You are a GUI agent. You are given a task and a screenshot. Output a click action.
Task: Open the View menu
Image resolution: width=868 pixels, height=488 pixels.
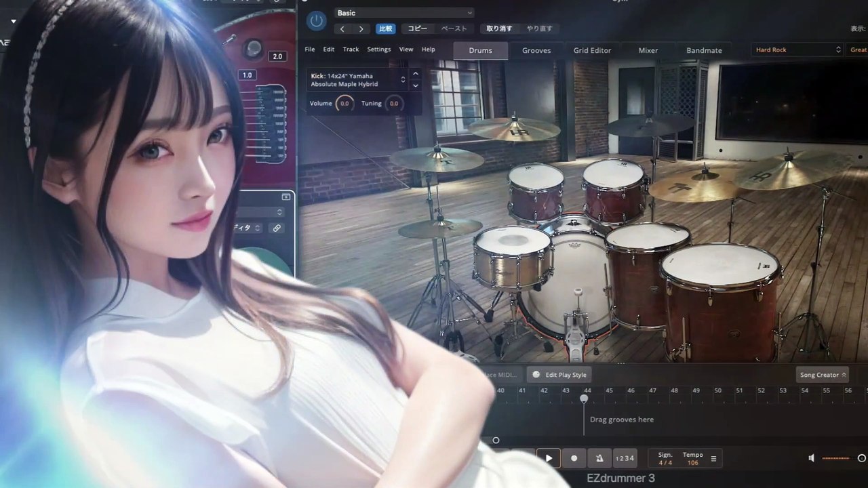point(406,49)
